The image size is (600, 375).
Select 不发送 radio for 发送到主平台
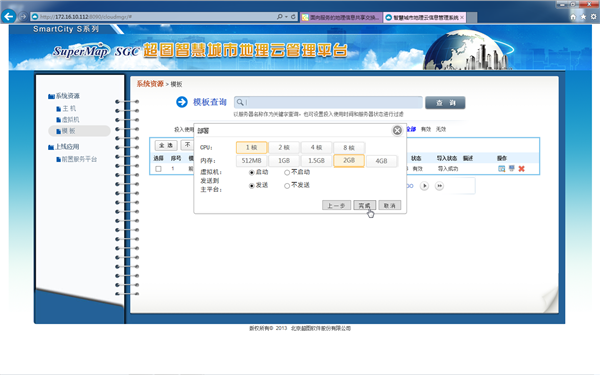click(287, 186)
